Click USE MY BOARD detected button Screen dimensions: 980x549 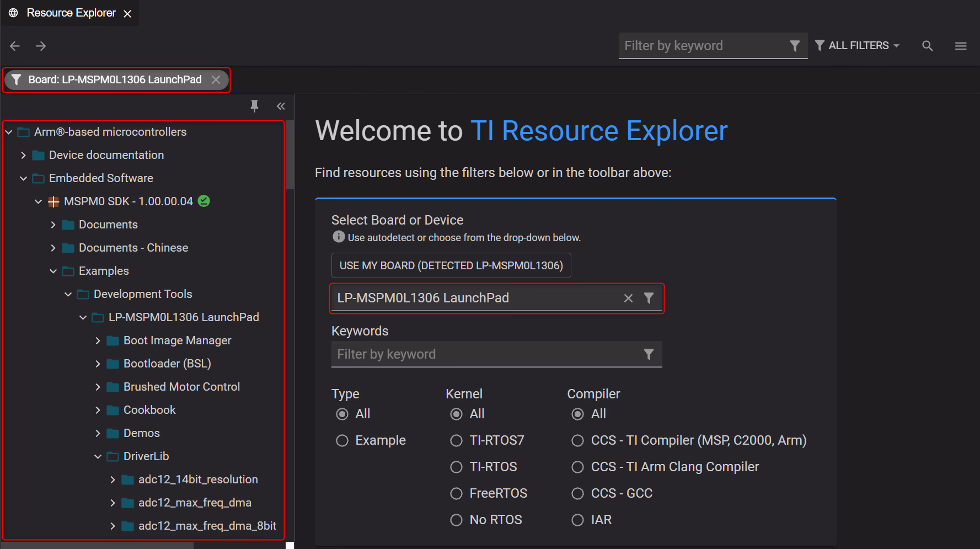click(451, 265)
